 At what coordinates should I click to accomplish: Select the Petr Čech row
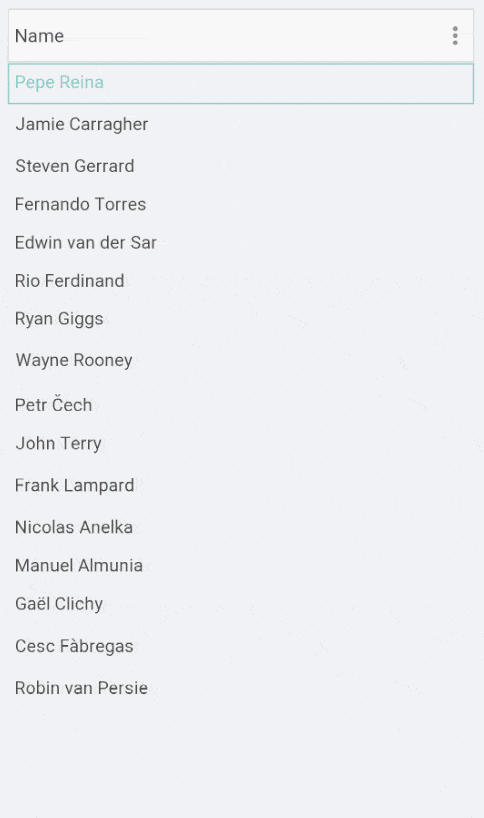241,405
